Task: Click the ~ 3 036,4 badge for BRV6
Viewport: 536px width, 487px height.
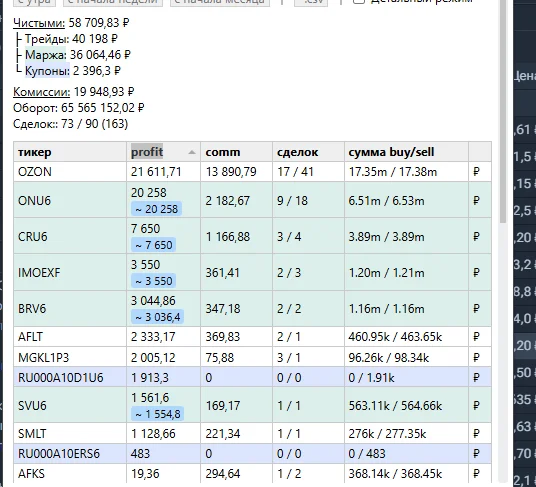Action: click(157, 317)
